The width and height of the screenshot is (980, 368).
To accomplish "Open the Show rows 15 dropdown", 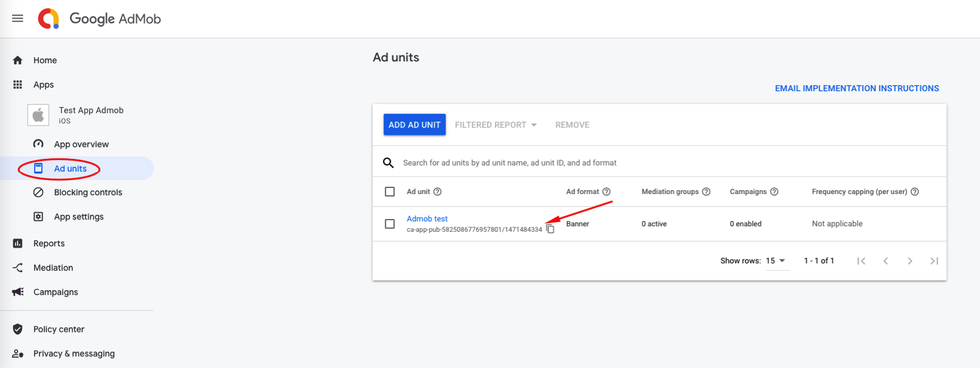I will [776, 261].
